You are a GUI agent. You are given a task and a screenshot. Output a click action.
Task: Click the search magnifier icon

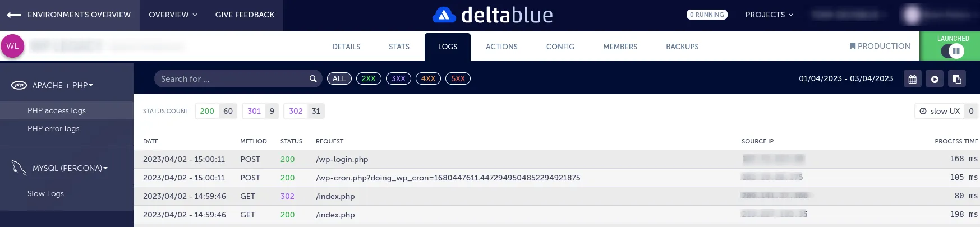point(313,79)
